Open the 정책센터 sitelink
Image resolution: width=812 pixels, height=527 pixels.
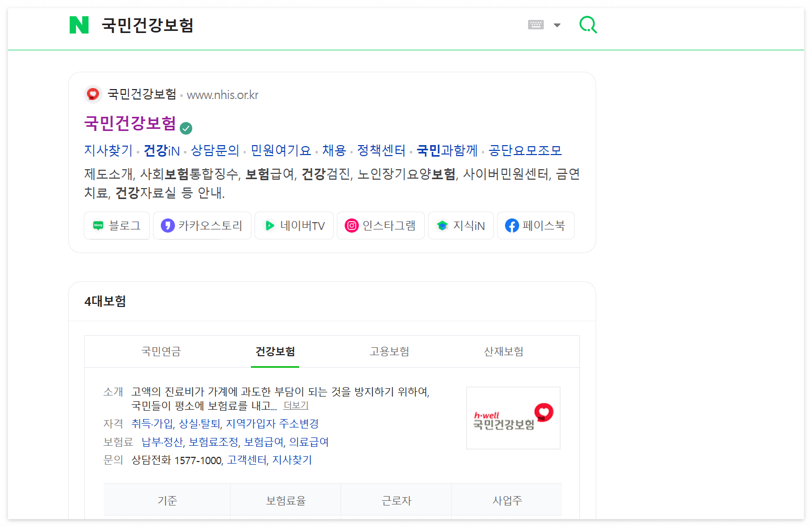381,150
